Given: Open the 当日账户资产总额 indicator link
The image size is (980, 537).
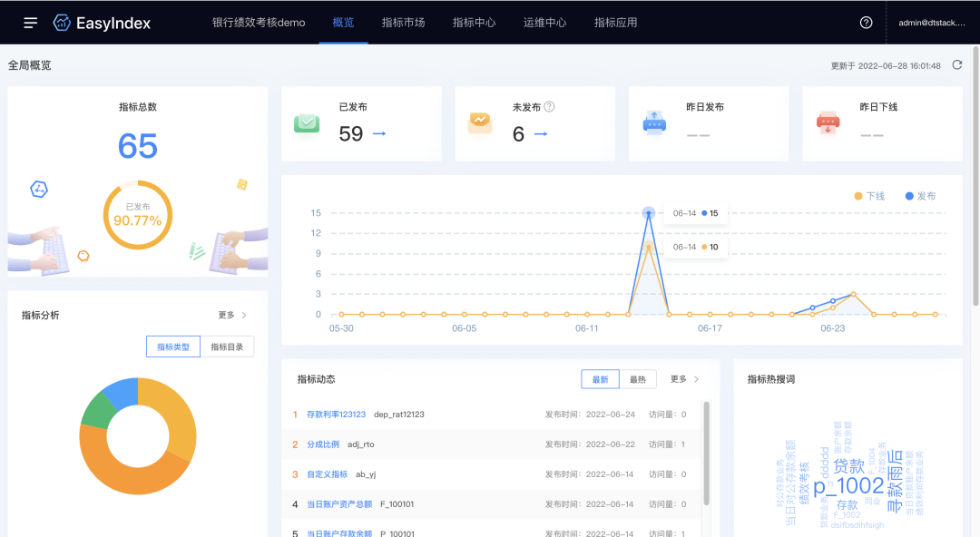Looking at the screenshot, I should pyautogui.click(x=339, y=504).
